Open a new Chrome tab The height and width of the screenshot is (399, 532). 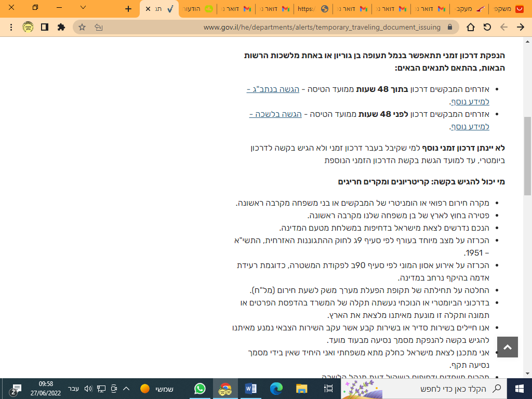(128, 9)
